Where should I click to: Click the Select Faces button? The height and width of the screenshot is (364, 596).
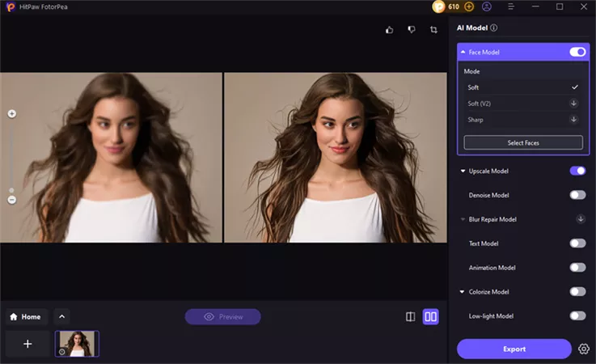[522, 142]
